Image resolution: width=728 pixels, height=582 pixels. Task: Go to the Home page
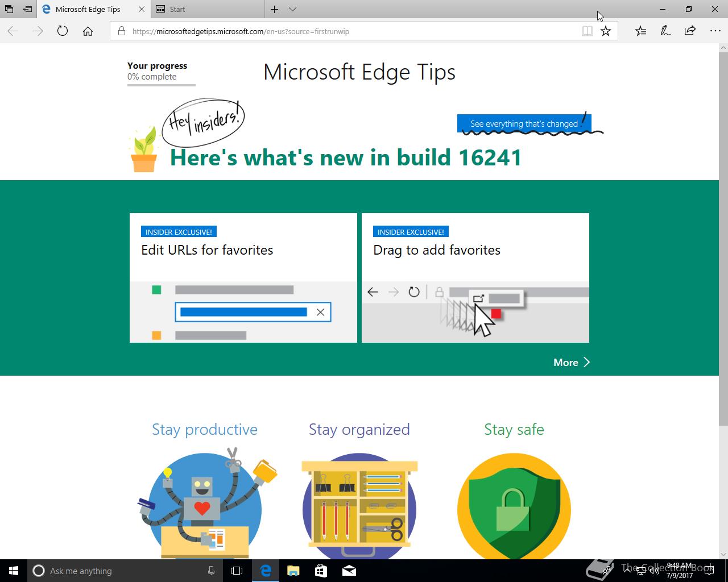pyautogui.click(x=88, y=31)
